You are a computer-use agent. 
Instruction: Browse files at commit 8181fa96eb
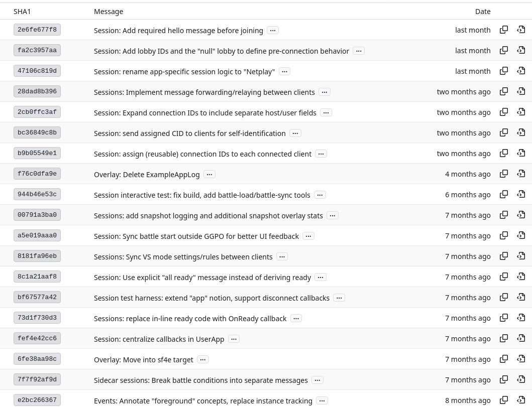pos(521,256)
